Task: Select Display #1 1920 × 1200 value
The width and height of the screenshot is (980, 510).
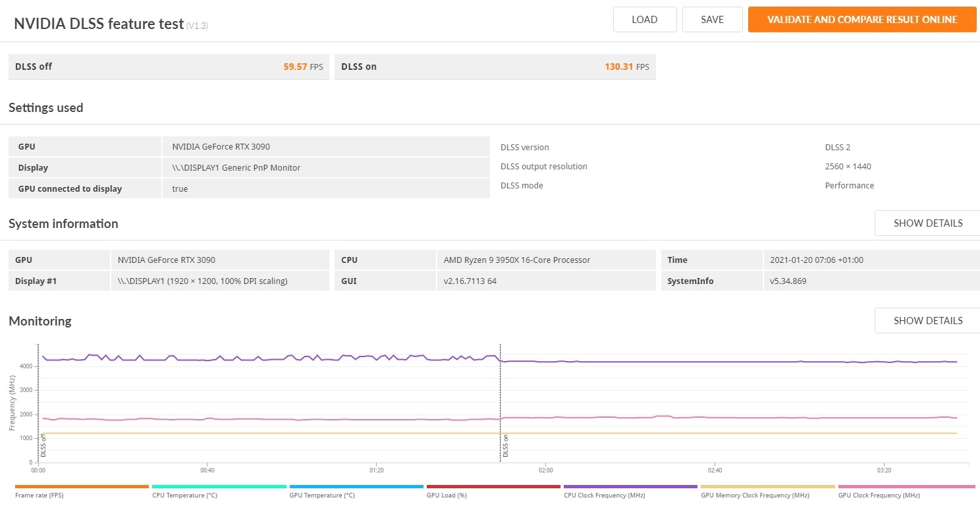Action: pos(203,281)
